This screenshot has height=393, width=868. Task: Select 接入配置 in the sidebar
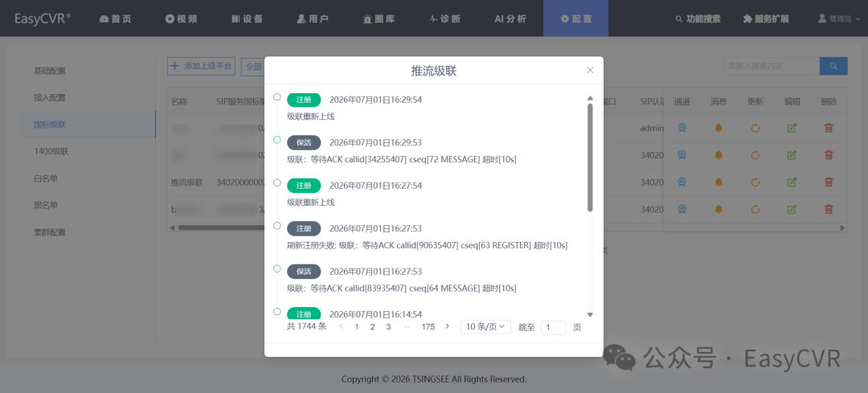pyautogui.click(x=50, y=97)
